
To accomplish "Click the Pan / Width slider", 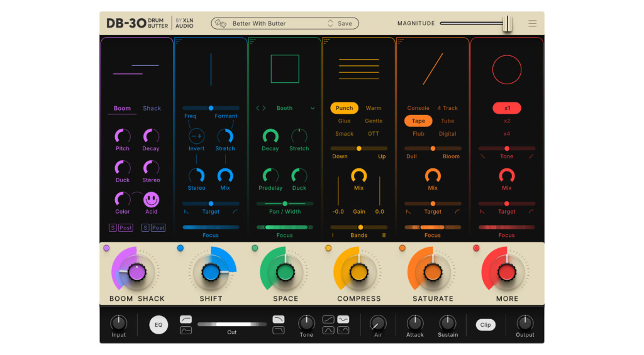I will coord(285,204).
